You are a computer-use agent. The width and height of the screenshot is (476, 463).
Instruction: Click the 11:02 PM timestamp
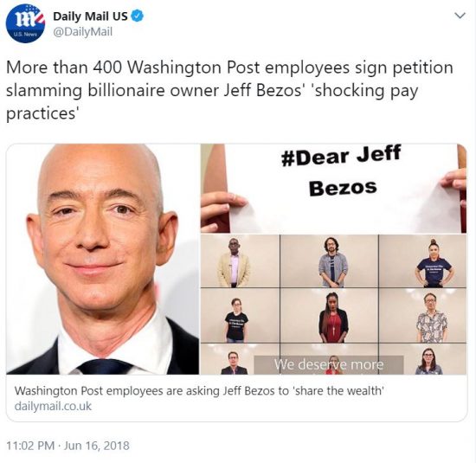(30, 446)
